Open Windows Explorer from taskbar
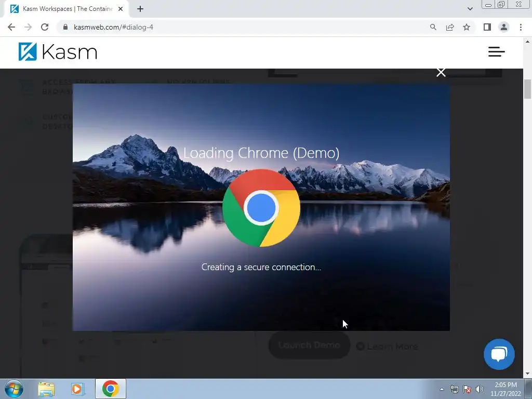532x399 pixels. click(46, 389)
